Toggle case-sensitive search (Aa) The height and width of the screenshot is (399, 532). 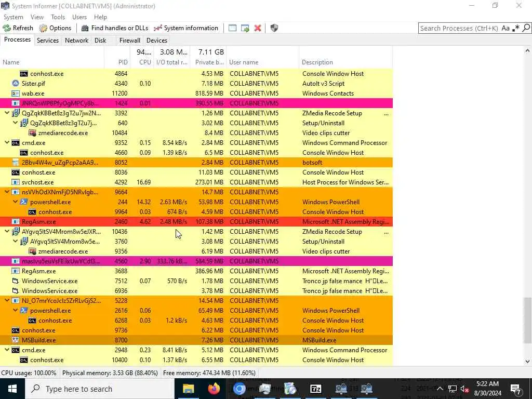[506, 28]
